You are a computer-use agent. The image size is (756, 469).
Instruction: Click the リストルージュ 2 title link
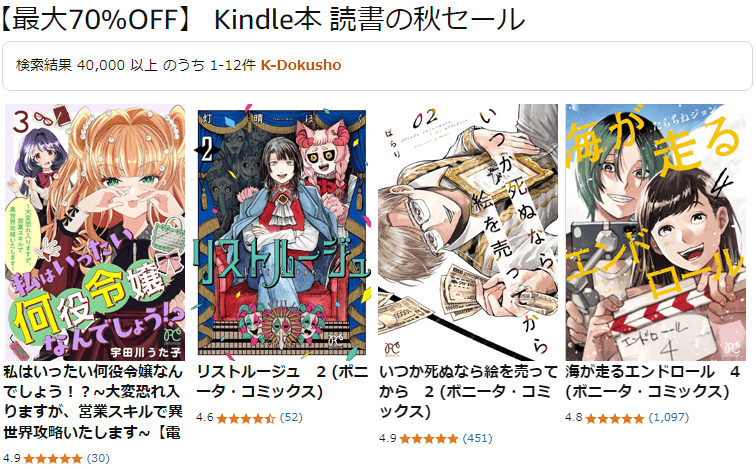(x=282, y=381)
